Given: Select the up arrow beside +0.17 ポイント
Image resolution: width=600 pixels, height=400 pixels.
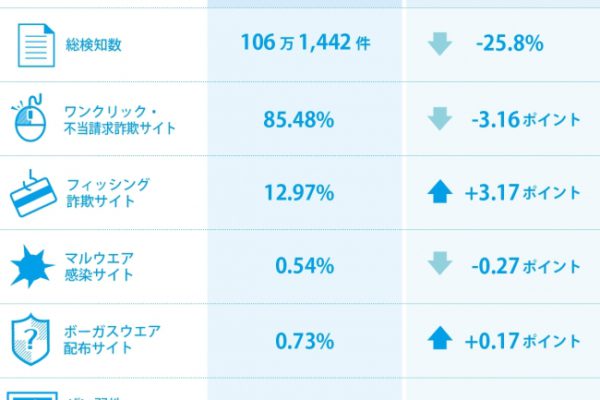Looking at the screenshot, I should [x=440, y=338].
